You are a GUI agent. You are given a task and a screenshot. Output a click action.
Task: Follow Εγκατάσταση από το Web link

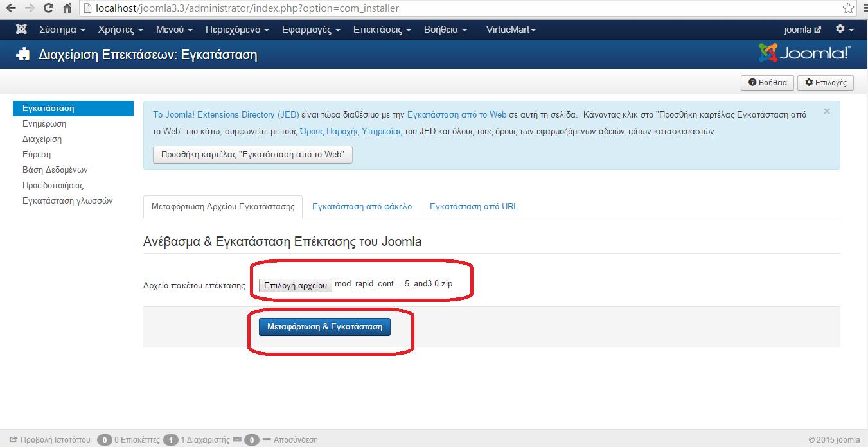(457, 114)
